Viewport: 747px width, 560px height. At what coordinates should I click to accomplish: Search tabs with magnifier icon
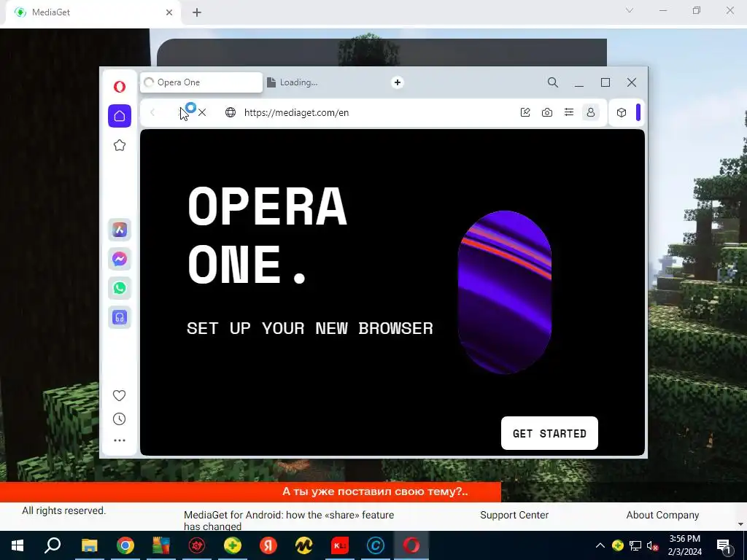tap(553, 82)
